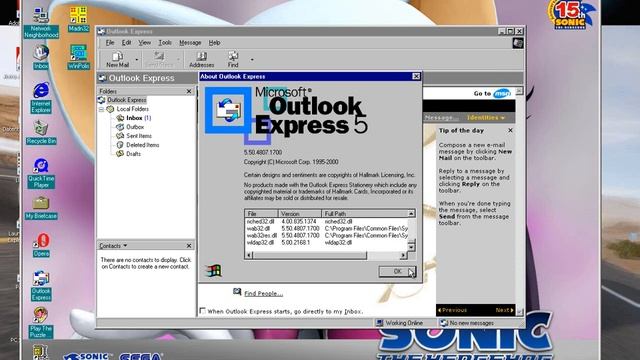
Task: Click the Find toolbar icon
Action: [x=233, y=56]
